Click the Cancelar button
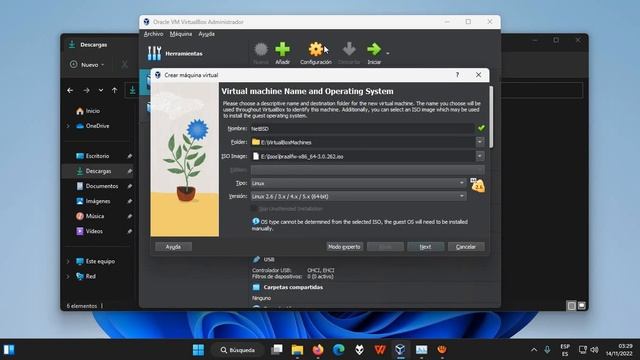Viewport: 640px width, 360px height. pos(466,247)
